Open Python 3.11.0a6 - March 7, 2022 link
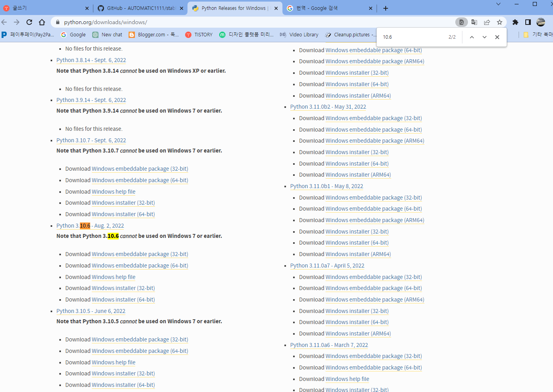 [329, 345]
